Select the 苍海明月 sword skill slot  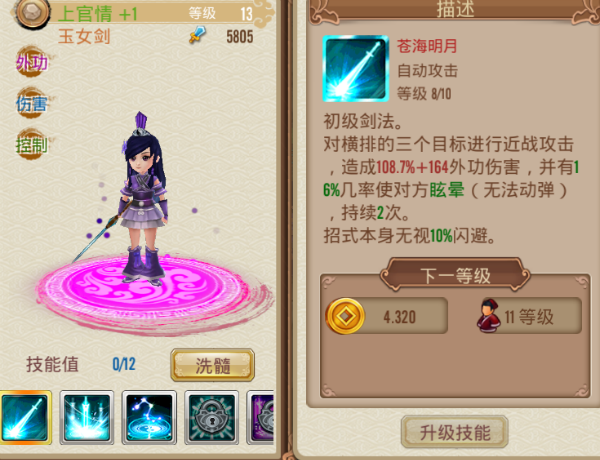coord(26,418)
